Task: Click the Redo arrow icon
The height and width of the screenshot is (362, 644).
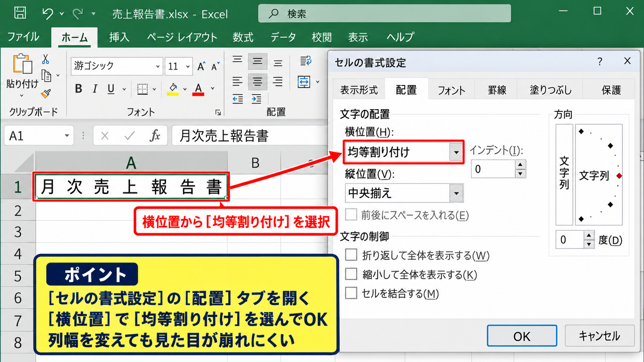Action: (78, 13)
